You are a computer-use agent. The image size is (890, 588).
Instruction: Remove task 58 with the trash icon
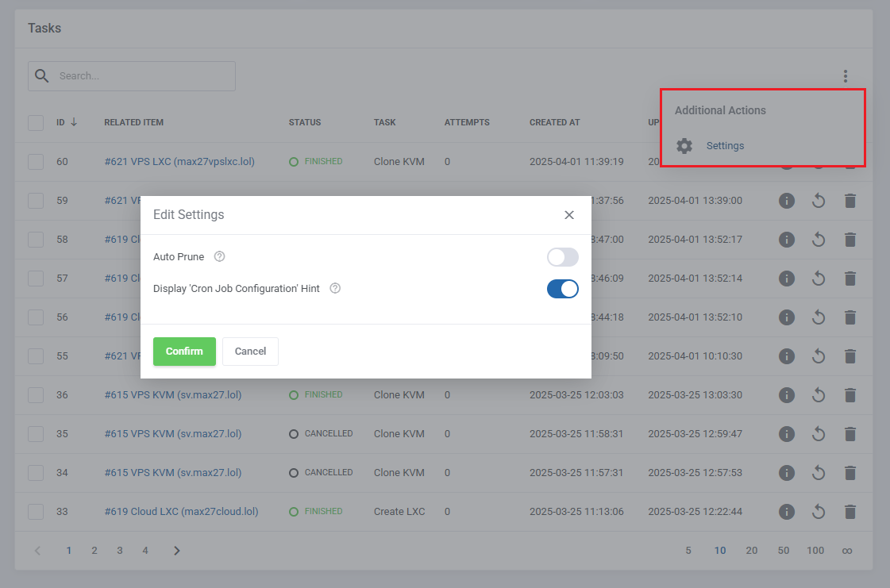(850, 240)
